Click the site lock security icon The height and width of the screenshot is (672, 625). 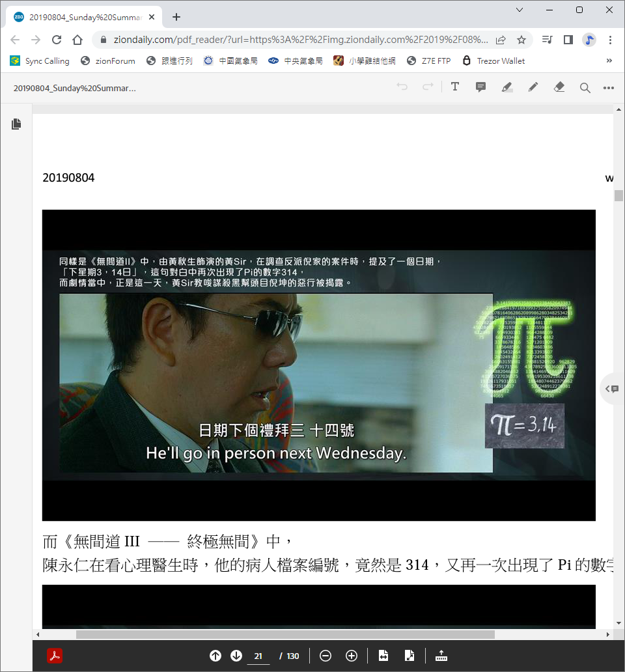tap(104, 40)
